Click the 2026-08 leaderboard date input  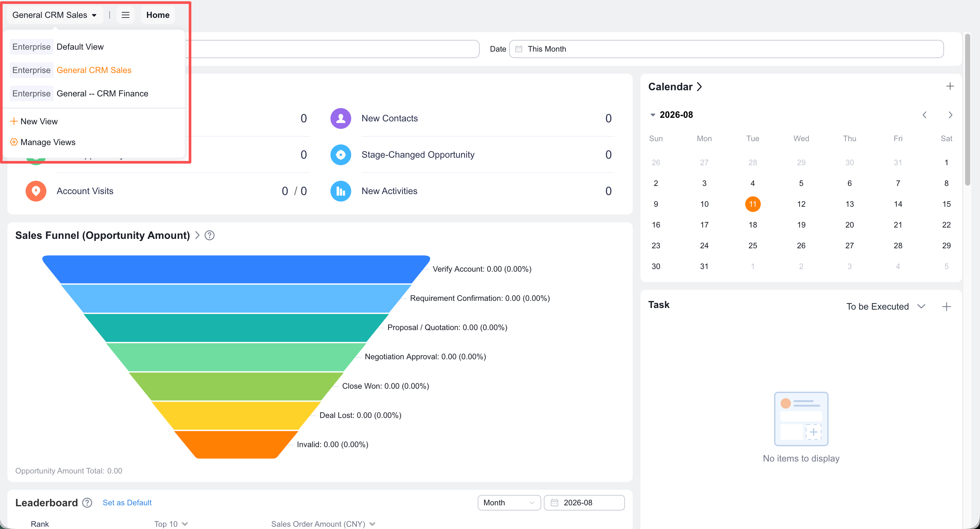[584, 503]
